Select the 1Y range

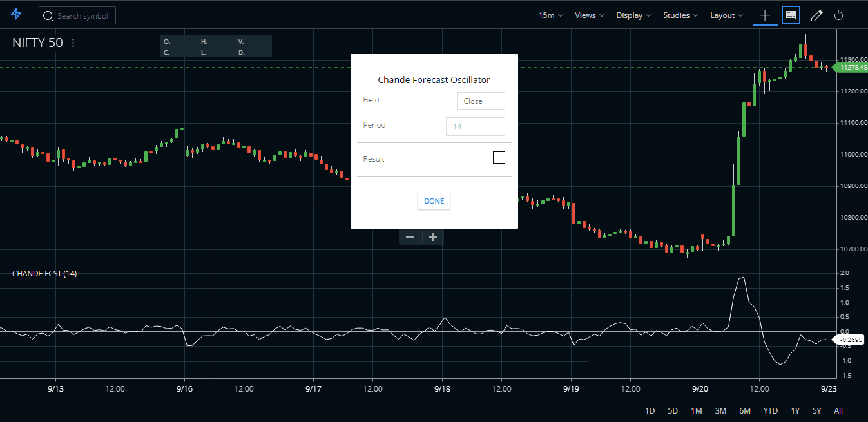click(x=795, y=411)
